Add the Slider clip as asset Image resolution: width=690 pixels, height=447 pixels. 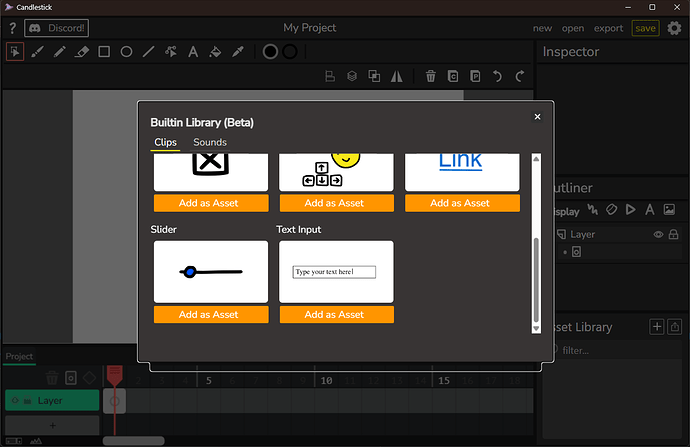click(x=210, y=314)
